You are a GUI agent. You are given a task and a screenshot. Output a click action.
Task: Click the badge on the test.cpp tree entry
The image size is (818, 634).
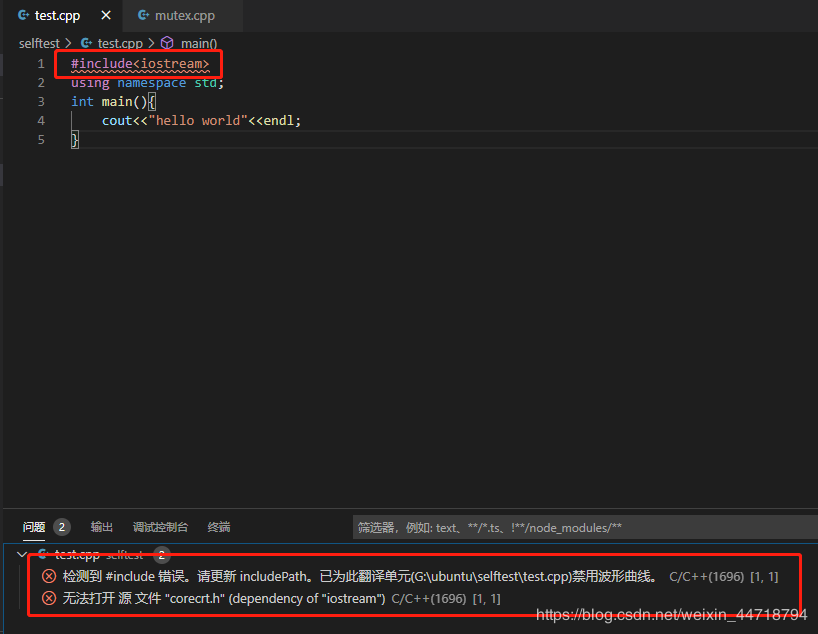pyautogui.click(x=162, y=555)
